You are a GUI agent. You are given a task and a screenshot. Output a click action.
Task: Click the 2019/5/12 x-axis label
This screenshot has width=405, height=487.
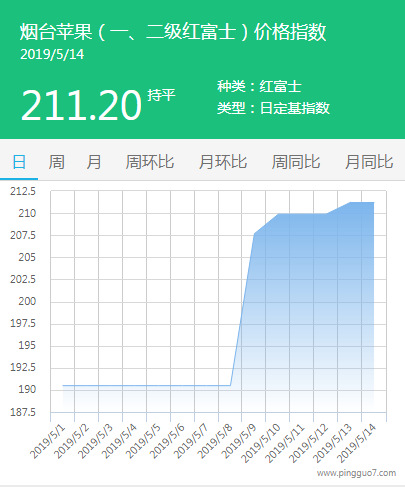[309, 444]
